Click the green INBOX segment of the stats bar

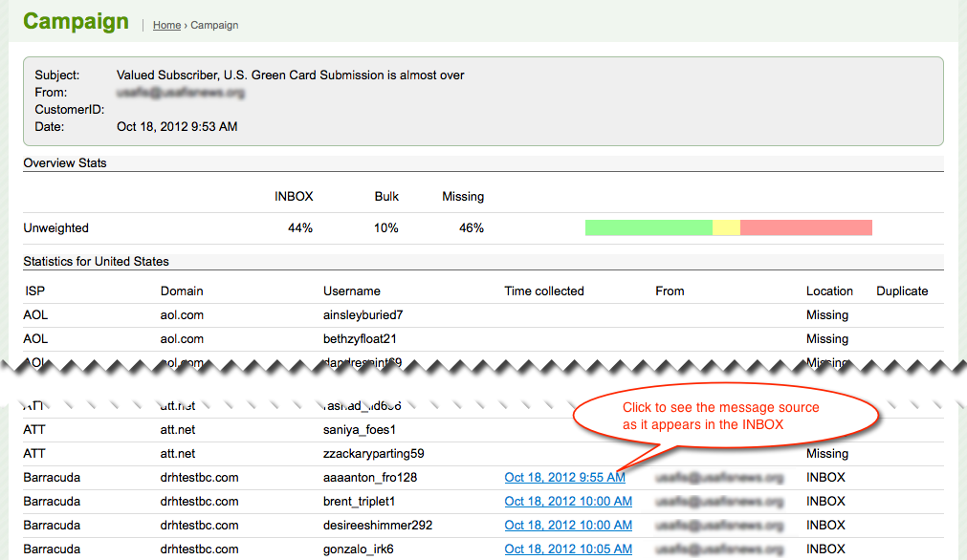coord(648,227)
